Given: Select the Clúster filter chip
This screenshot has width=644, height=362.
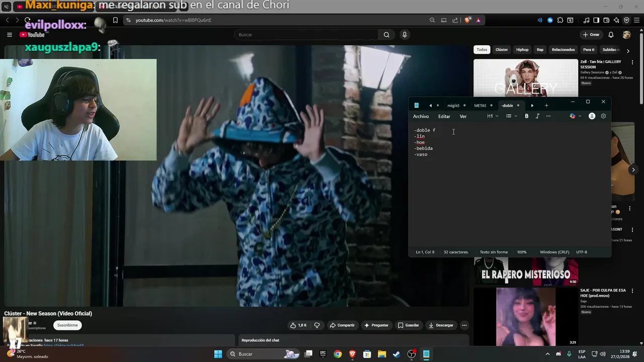Looking at the screenshot, I should 502,50.
